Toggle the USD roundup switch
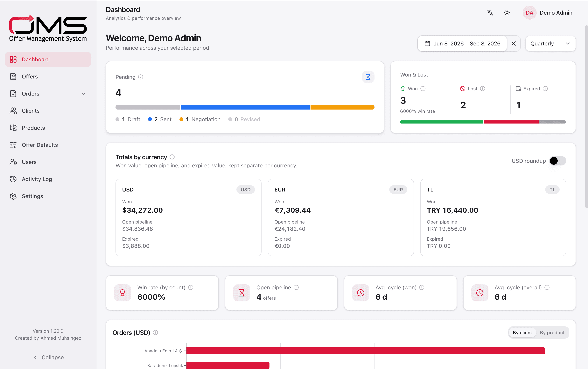This screenshot has width=588, height=369. 558,161
